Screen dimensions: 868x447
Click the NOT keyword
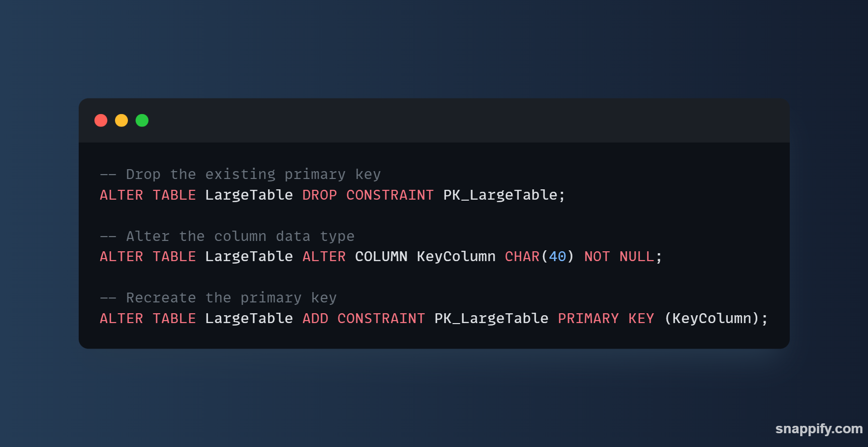coord(597,257)
